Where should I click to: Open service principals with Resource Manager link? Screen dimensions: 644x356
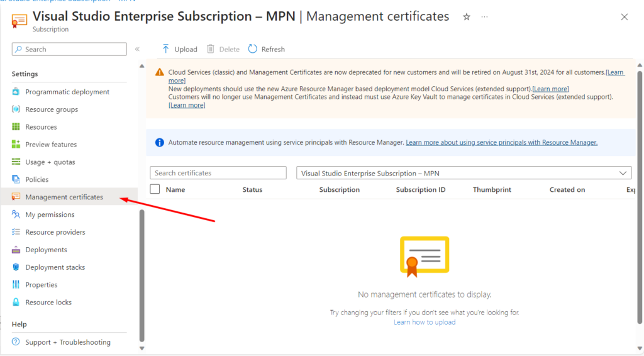coord(501,143)
